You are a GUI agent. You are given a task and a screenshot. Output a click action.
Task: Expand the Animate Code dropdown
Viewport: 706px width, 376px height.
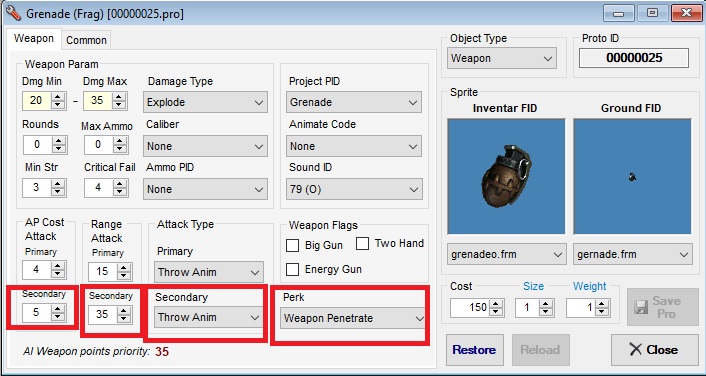coord(354,146)
